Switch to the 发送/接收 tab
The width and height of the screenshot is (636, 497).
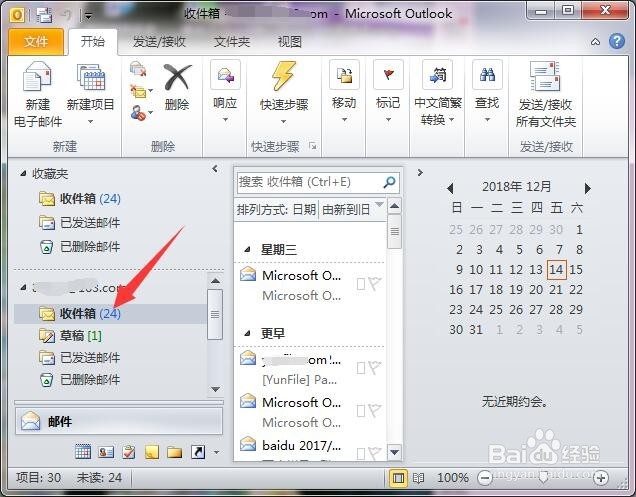[159, 41]
